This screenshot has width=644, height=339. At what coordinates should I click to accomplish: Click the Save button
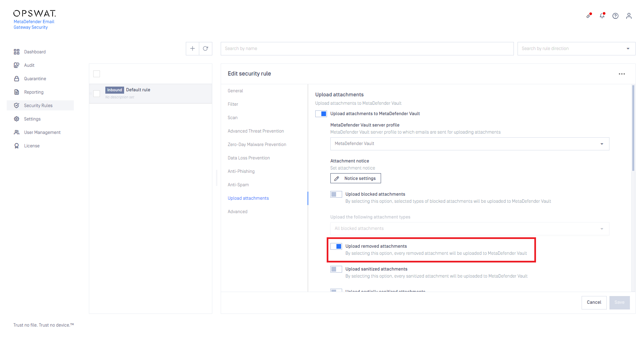point(620,302)
